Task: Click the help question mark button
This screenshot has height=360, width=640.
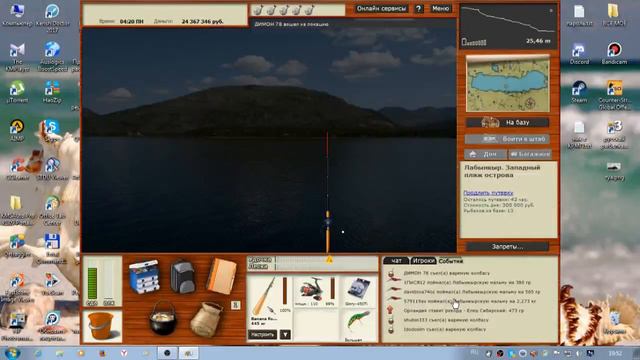Action: pyautogui.click(x=418, y=9)
